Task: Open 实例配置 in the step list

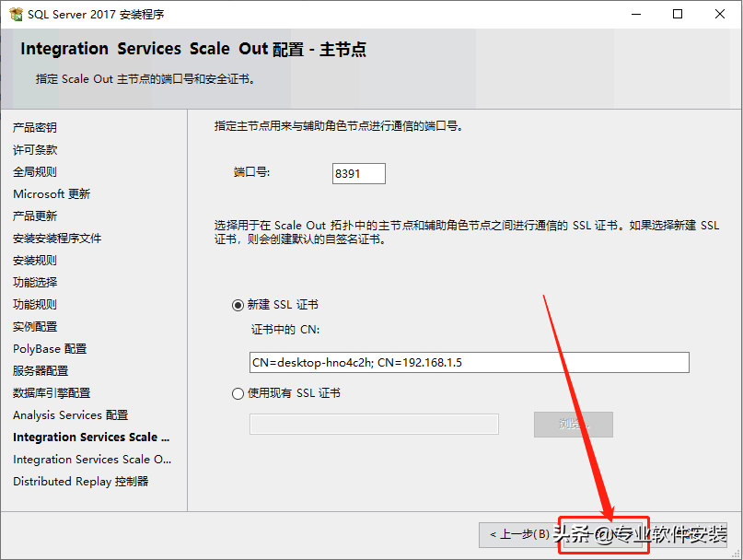Action: (x=35, y=327)
